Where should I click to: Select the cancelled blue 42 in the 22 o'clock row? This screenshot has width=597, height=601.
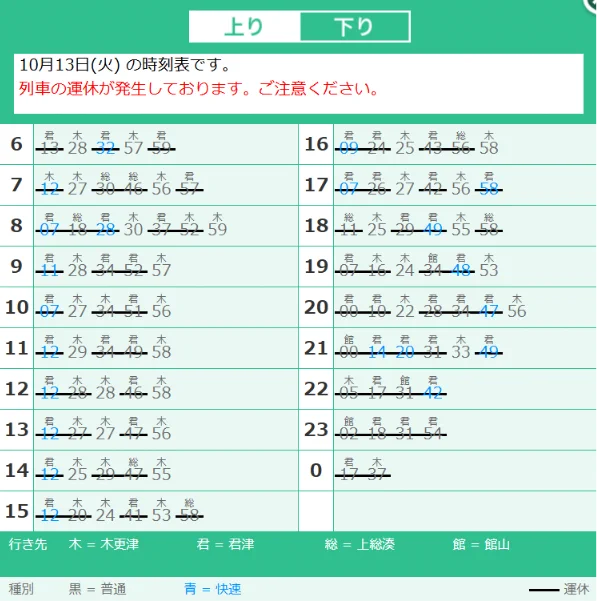(x=433, y=393)
